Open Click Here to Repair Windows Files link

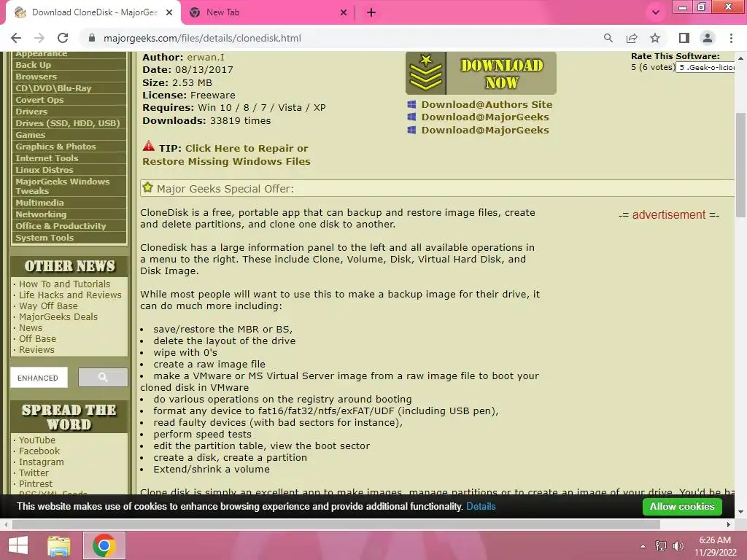(226, 155)
